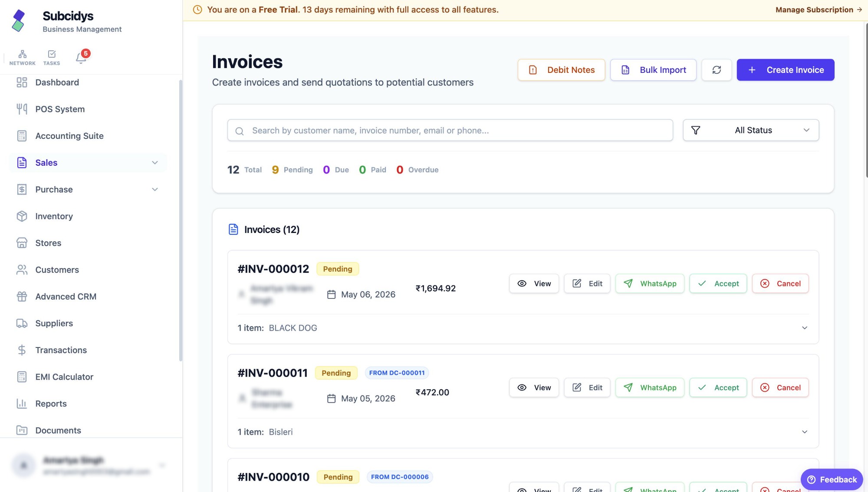Image resolution: width=868 pixels, height=492 pixels.
Task: Click the EMI Calculator icon
Action: coord(22,377)
